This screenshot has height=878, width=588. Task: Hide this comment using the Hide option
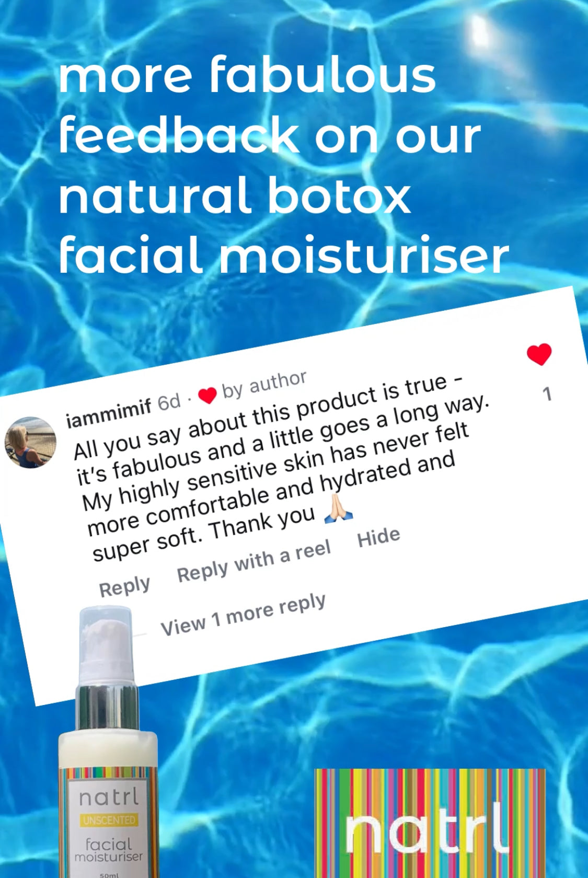(x=379, y=537)
